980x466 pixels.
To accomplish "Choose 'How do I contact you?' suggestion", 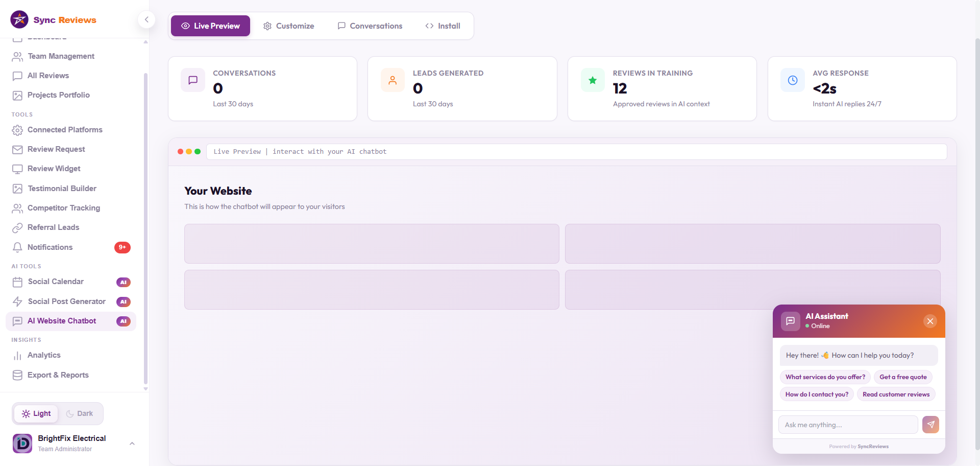I will [x=817, y=394].
